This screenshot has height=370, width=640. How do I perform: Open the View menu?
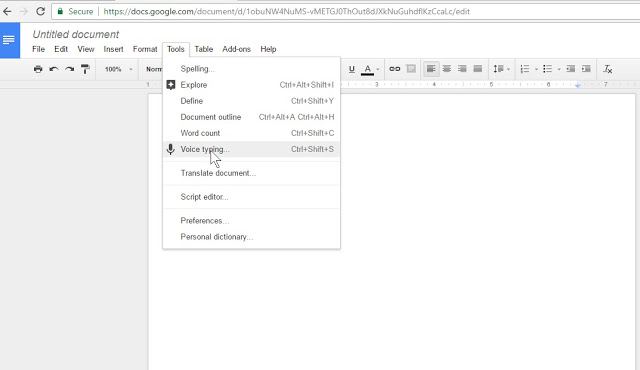pyautogui.click(x=86, y=49)
